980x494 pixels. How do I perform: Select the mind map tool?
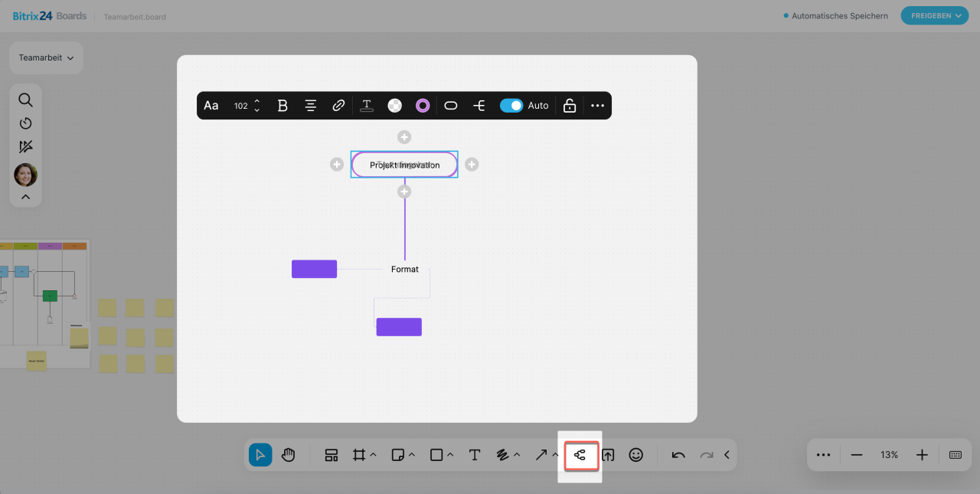click(580, 455)
